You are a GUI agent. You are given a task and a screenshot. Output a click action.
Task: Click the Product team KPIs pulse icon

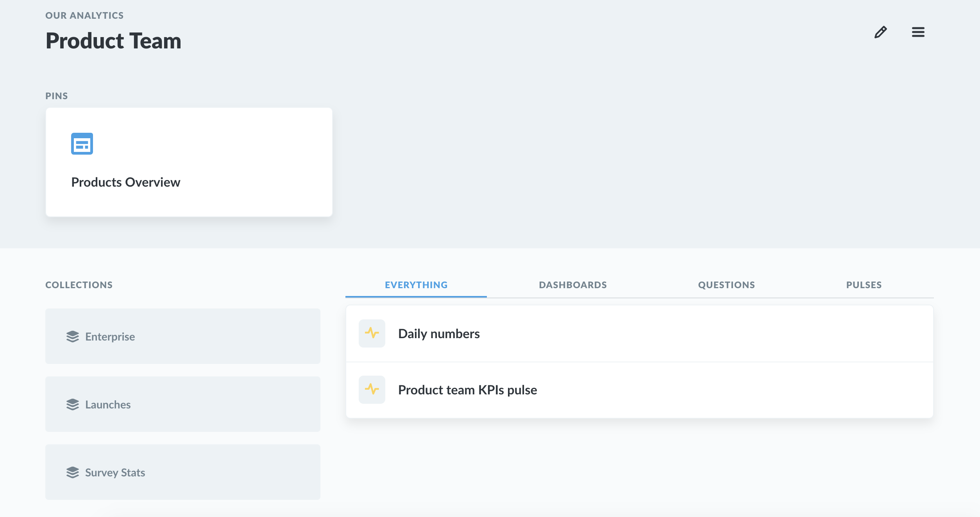point(372,390)
